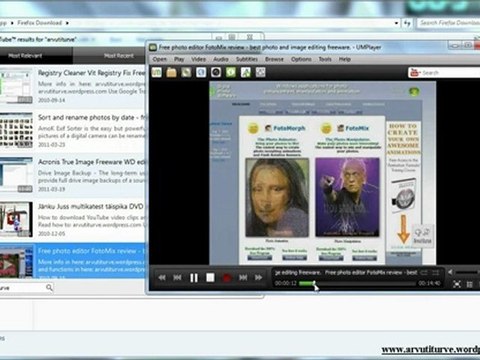Click the grey arrows icon ending toolbar row
Viewport: 480px width, 360px height.
[x=260, y=72]
